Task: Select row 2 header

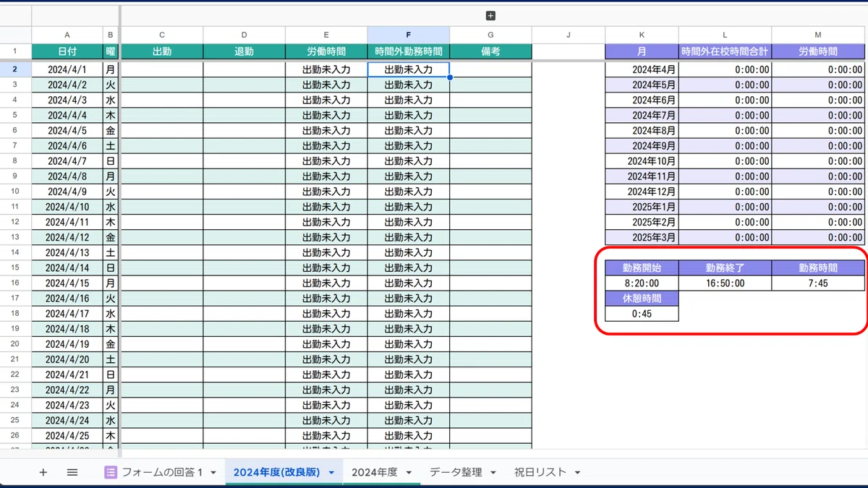Action: pyautogui.click(x=15, y=69)
